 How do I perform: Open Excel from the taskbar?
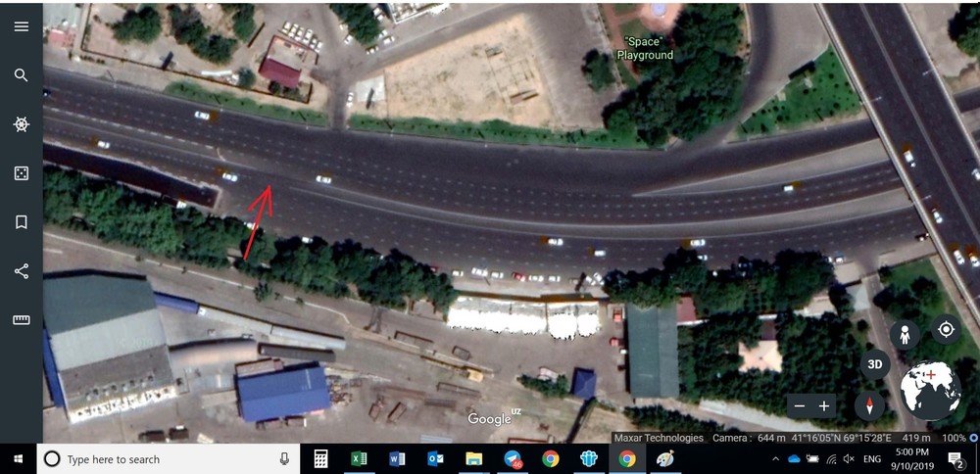(x=359, y=459)
